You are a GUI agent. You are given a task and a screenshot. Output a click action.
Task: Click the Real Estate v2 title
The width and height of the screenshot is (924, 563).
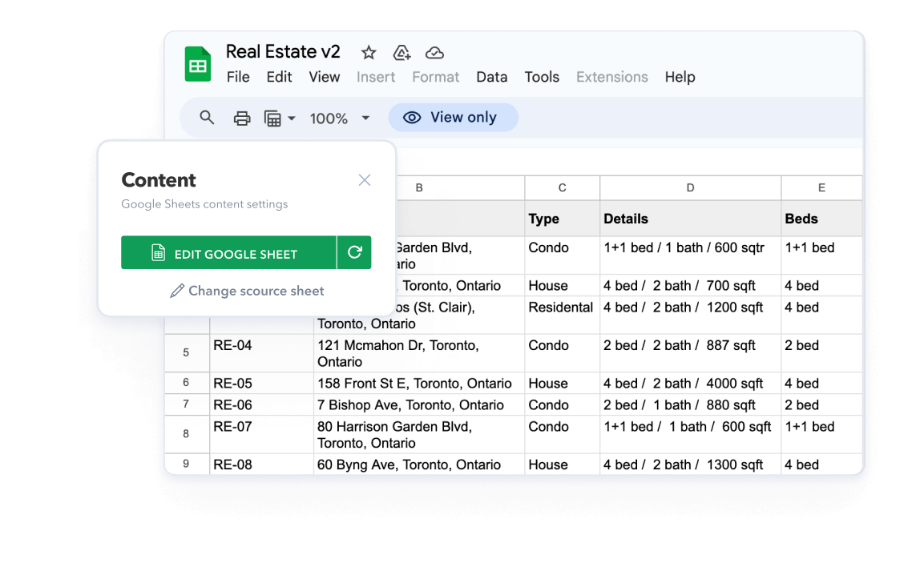pyautogui.click(x=283, y=52)
